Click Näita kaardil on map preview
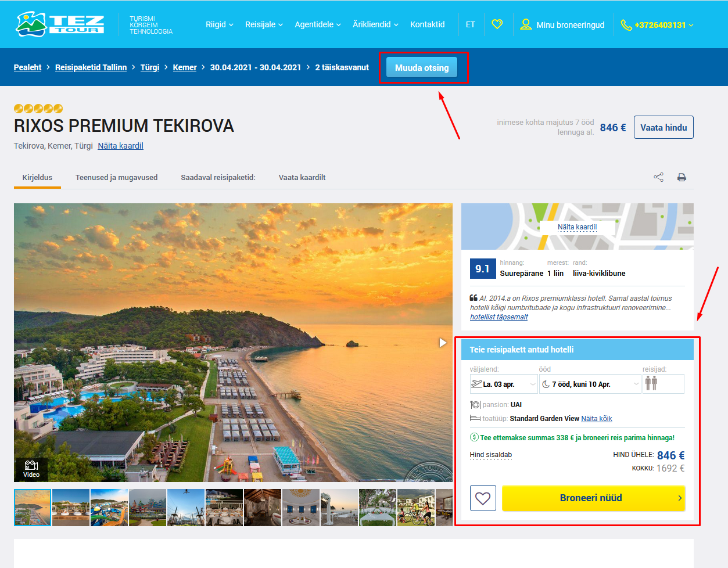Viewport: 728px width, 568px height. [x=577, y=227]
